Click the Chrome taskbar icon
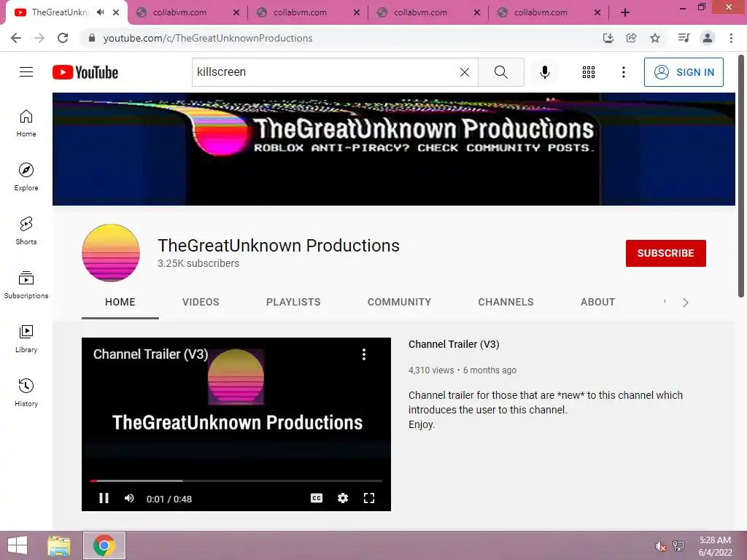This screenshot has width=747, height=560. pos(104,545)
